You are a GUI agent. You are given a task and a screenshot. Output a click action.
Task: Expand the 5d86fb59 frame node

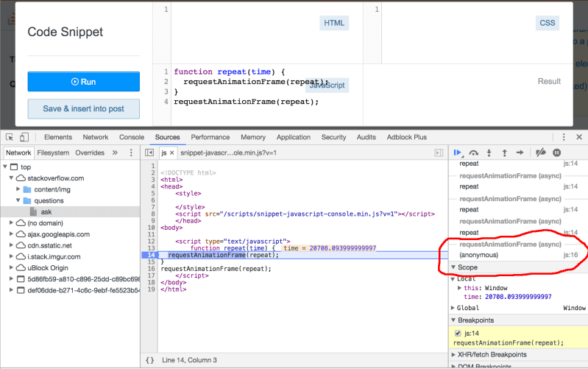click(x=11, y=279)
